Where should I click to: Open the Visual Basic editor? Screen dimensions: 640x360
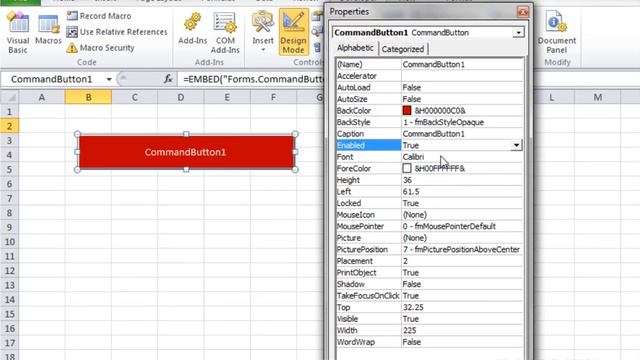coord(18,33)
